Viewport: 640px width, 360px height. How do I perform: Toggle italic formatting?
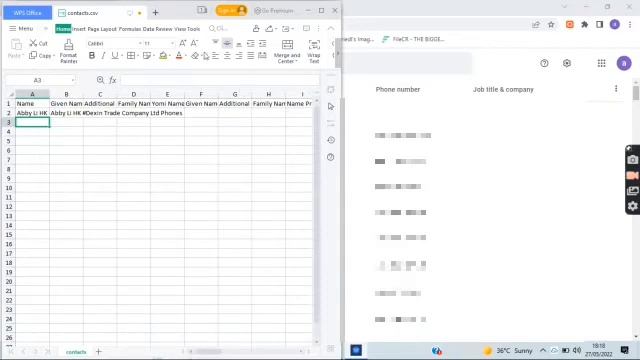coord(103,56)
